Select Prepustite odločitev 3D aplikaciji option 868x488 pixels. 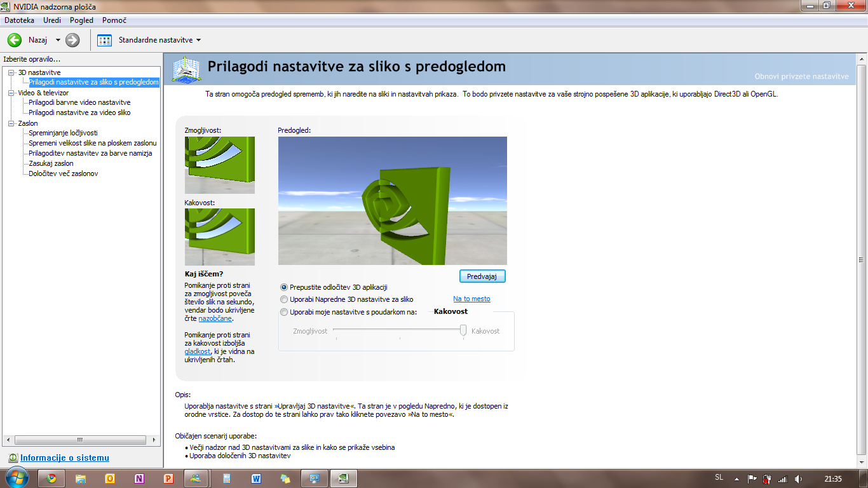pos(284,287)
